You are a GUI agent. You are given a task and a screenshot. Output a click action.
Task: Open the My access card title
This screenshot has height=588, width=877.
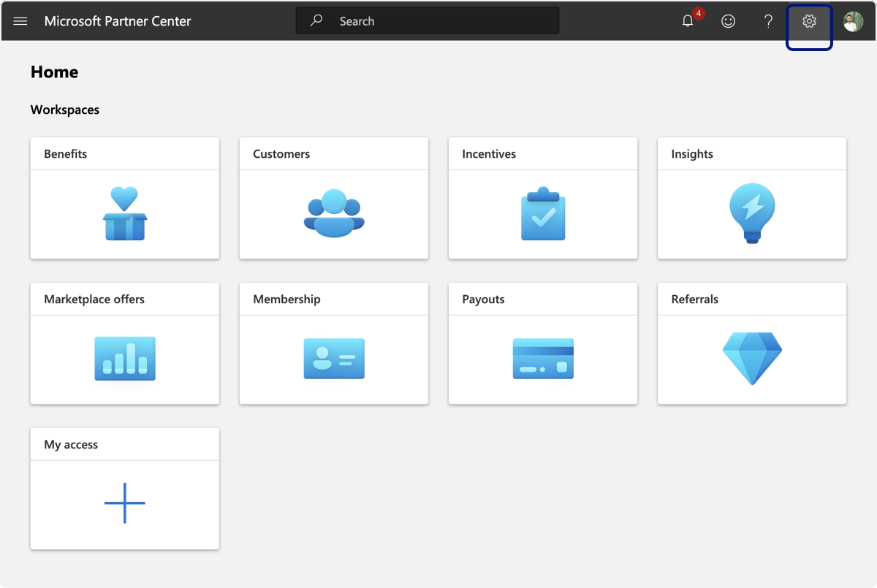[71, 445]
